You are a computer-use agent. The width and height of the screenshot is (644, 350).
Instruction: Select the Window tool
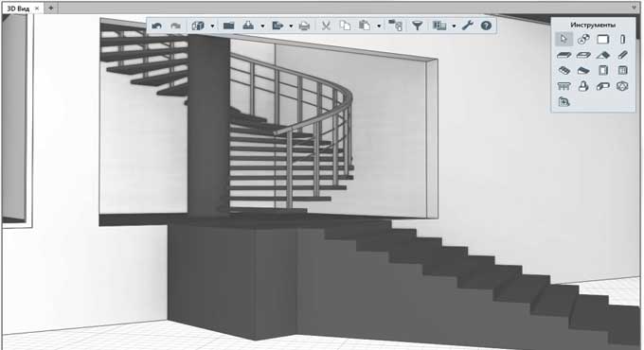click(622, 71)
